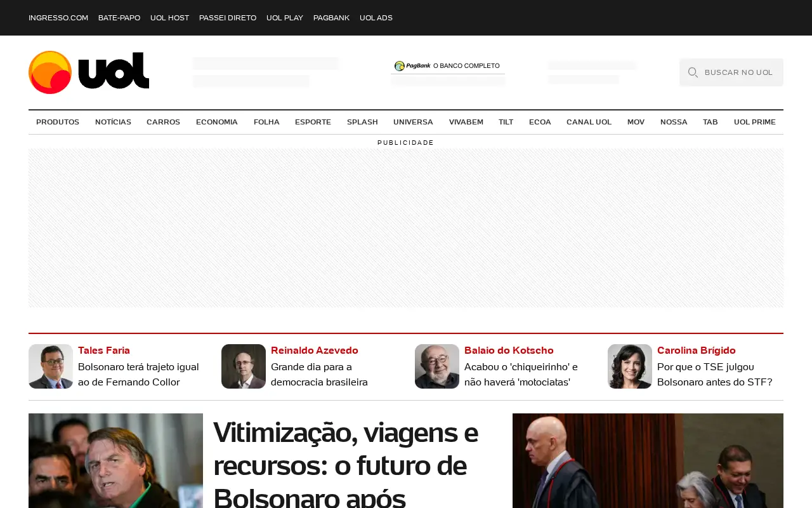Click the search magnifier icon

(693, 72)
